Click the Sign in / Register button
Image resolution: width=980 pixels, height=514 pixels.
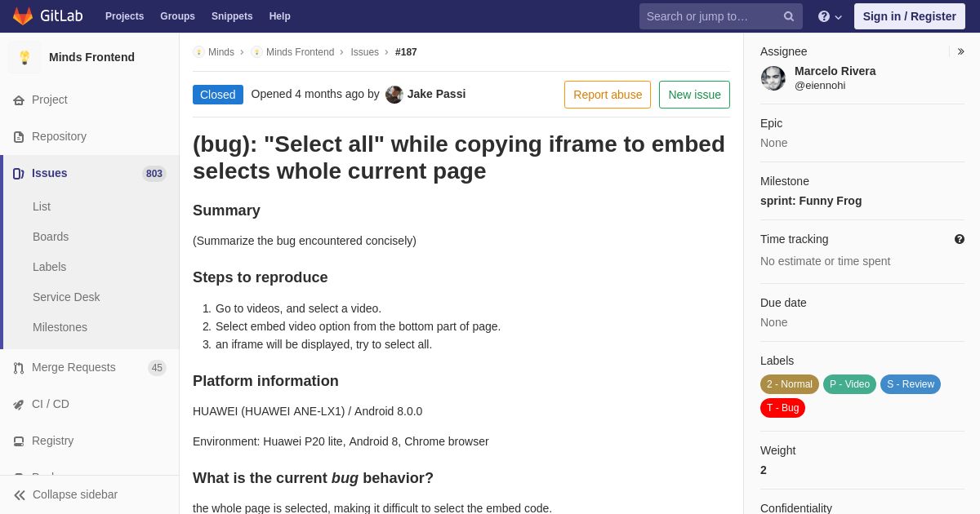[910, 16]
